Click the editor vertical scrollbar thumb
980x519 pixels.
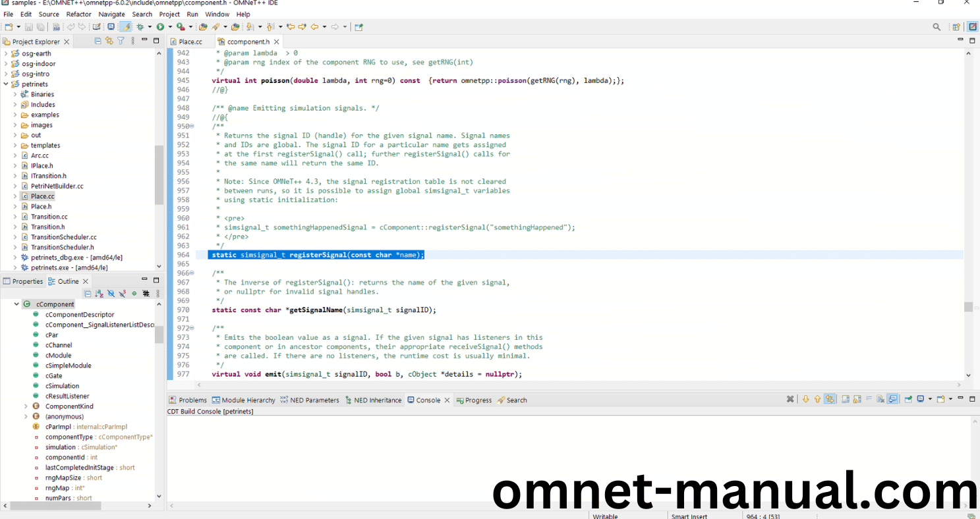tap(968, 307)
